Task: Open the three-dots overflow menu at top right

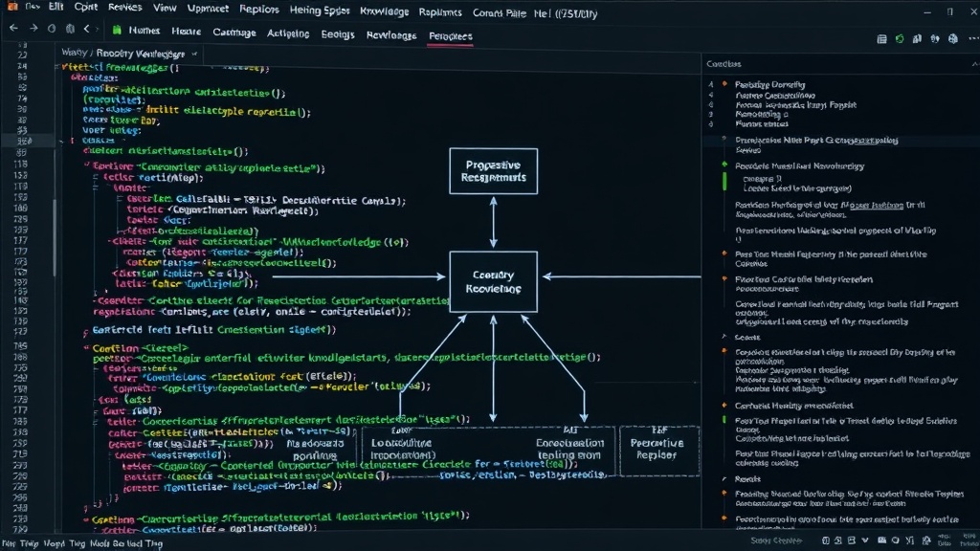Action: [x=973, y=38]
